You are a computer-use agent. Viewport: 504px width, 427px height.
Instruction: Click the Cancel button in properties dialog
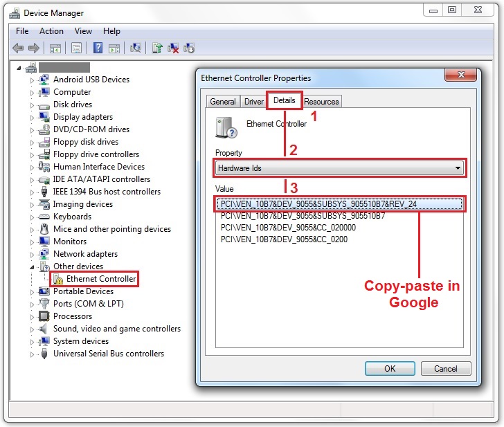(446, 369)
